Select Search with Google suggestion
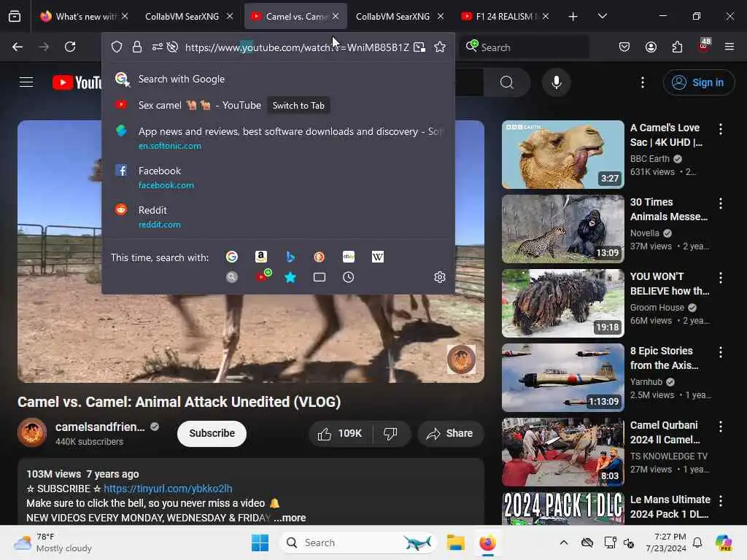The width and height of the screenshot is (747, 560). (278, 79)
